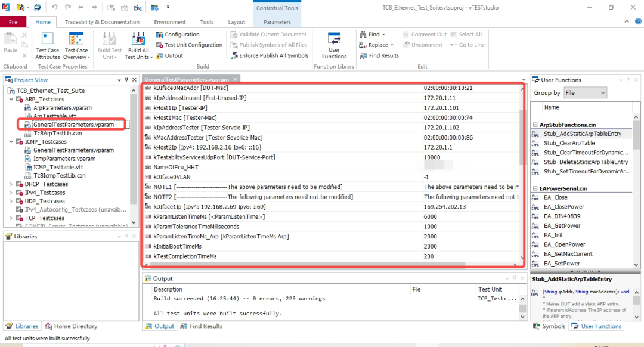Expand the IPv4_Testcases node

click(11, 193)
